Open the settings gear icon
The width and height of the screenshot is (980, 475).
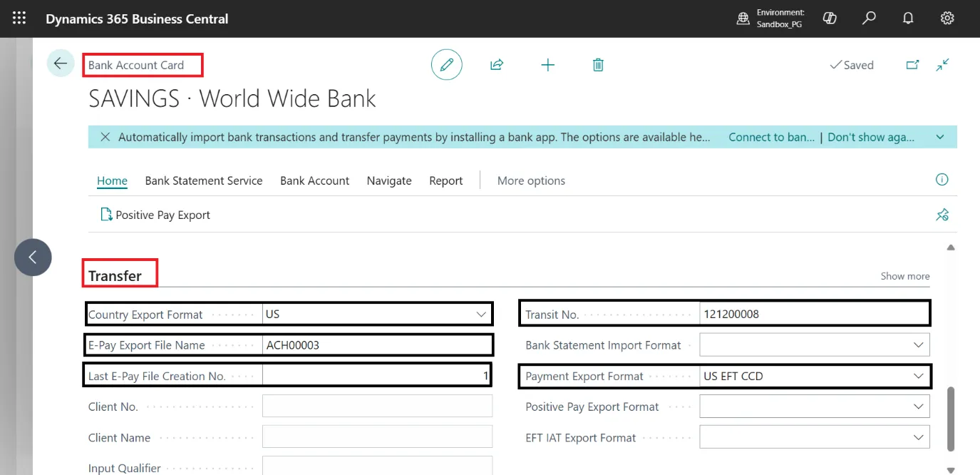947,19
